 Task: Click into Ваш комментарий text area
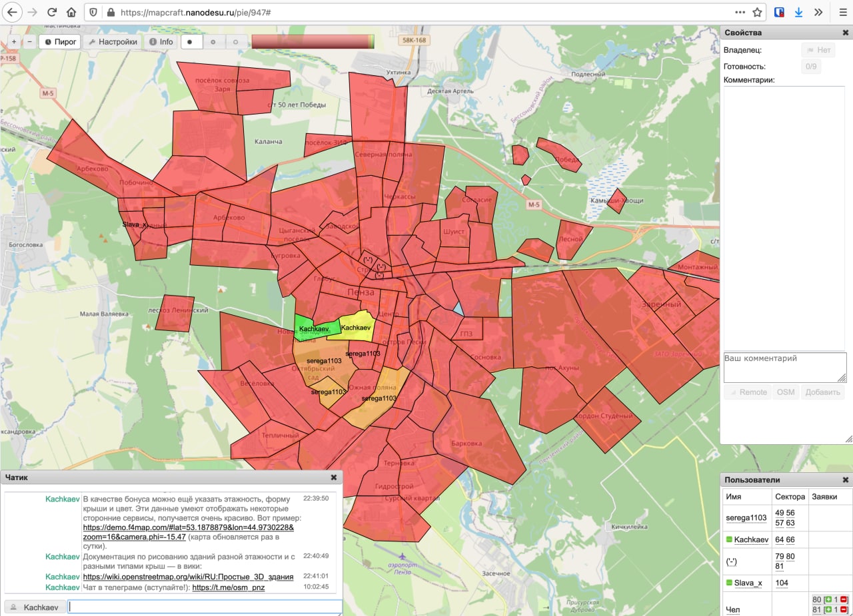pyautogui.click(x=785, y=367)
